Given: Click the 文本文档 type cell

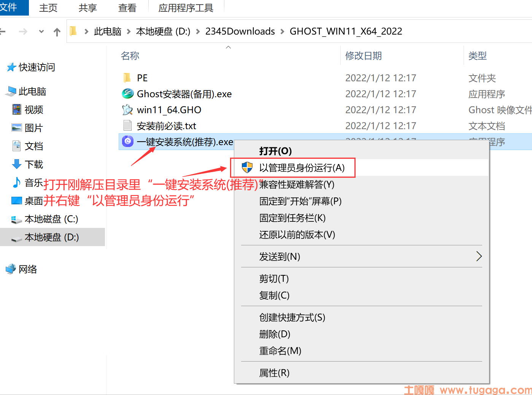Looking at the screenshot, I should (x=487, y=126).
